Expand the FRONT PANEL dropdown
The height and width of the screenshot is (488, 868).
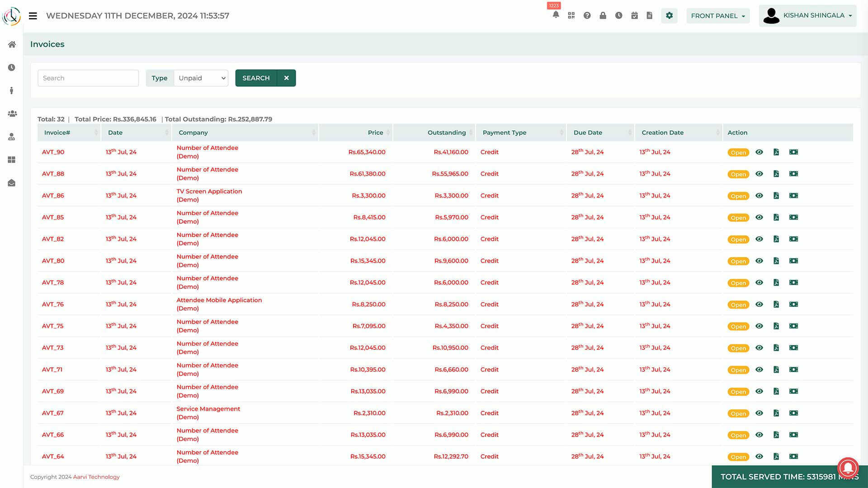pyautogui.click(x=717, y=16)
